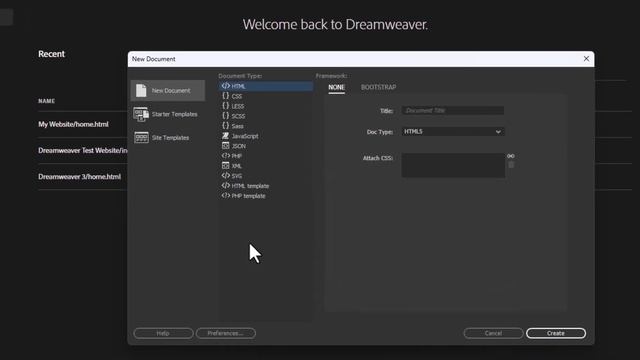The height and width of the screenshot is (360, 640).
Task: Click the Help button
Action: (x=163, y=333)
